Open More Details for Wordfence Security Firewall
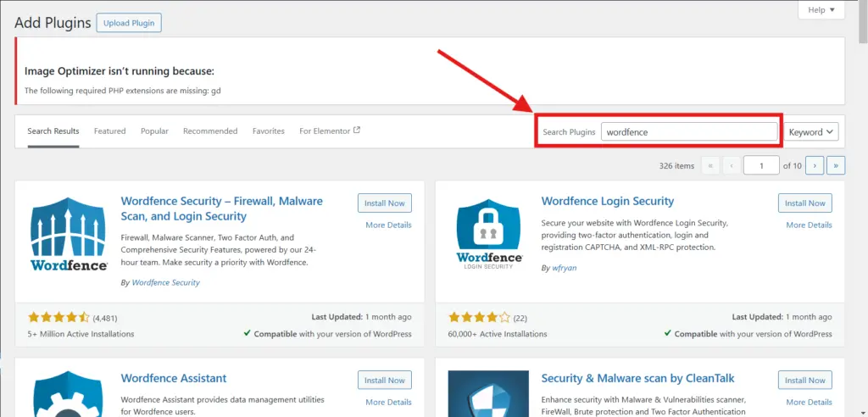Viewport: 868px width, 417px height. click(x=388, y=225)
